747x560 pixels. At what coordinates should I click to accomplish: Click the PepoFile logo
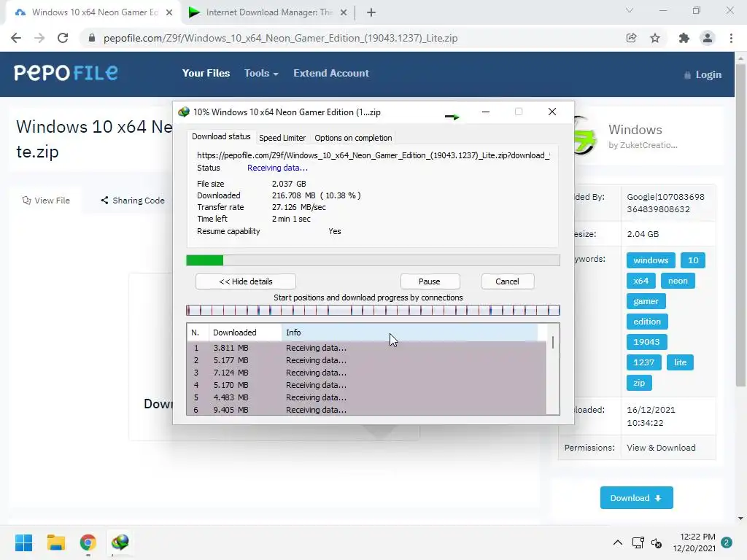click(66, 73)
